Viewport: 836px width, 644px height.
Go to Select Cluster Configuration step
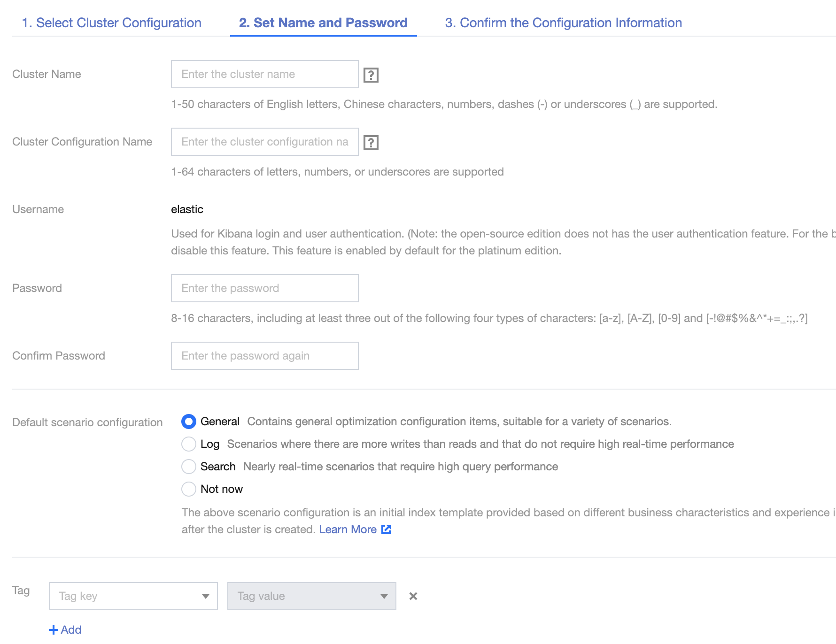[x=112, y=23]
